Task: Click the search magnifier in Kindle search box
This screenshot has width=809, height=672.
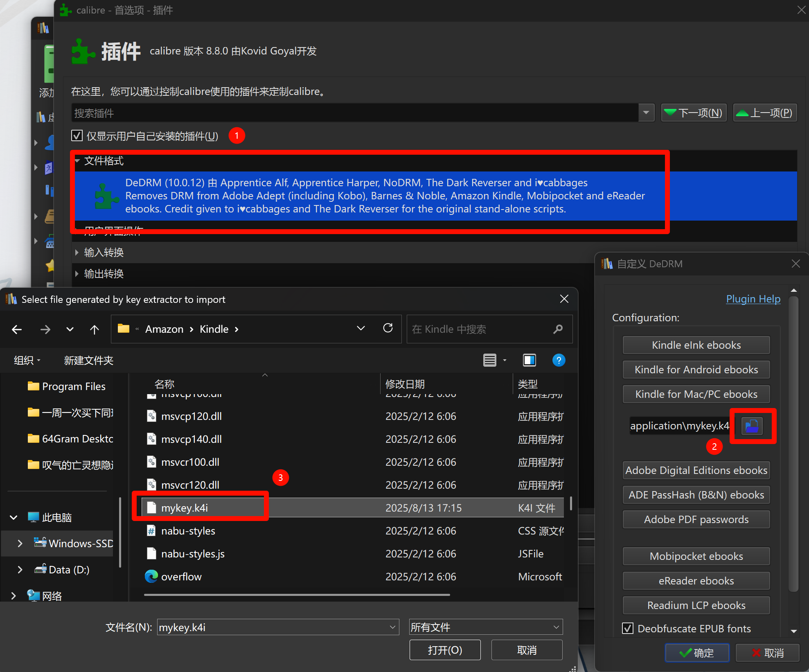Action: pos(558,329)
